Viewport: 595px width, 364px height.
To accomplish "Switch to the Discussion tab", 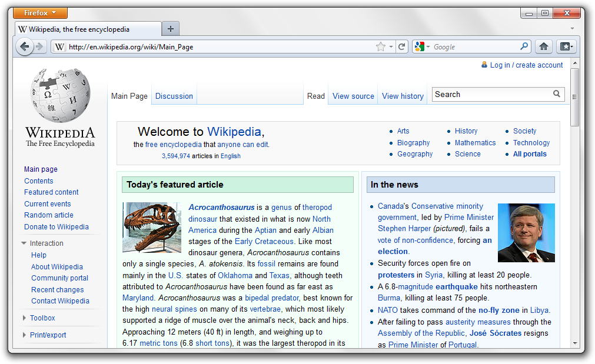I will tap(174, 95).
